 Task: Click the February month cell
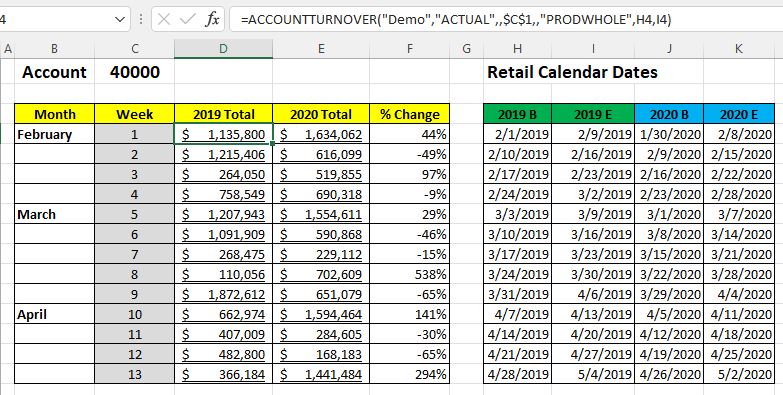pos(54,134)
